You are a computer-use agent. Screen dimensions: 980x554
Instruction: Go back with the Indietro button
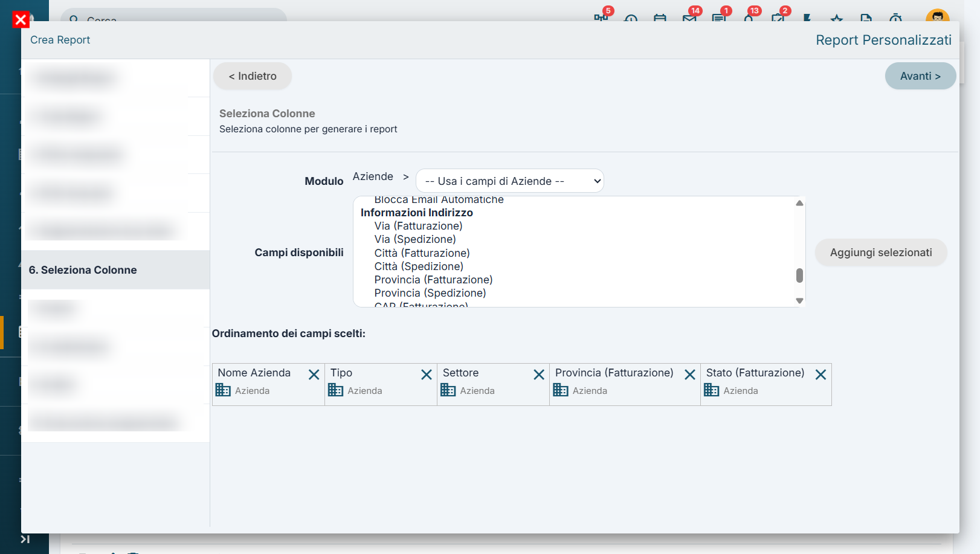253,76
